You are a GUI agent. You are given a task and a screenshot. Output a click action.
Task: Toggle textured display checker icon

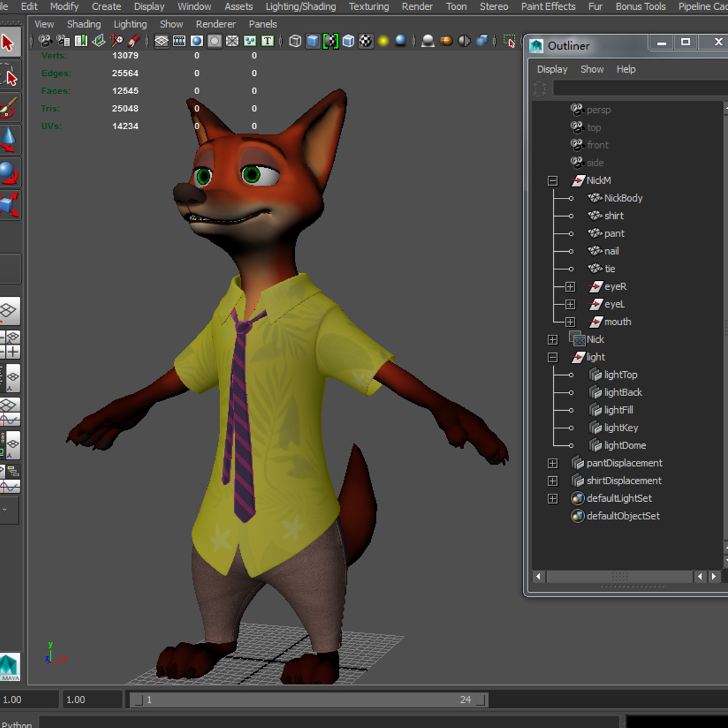point(365,41)
